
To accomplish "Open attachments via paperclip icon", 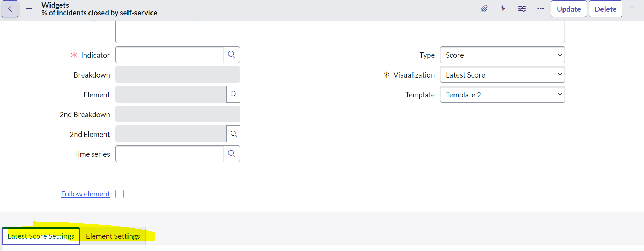I will (x=484, y=9).
